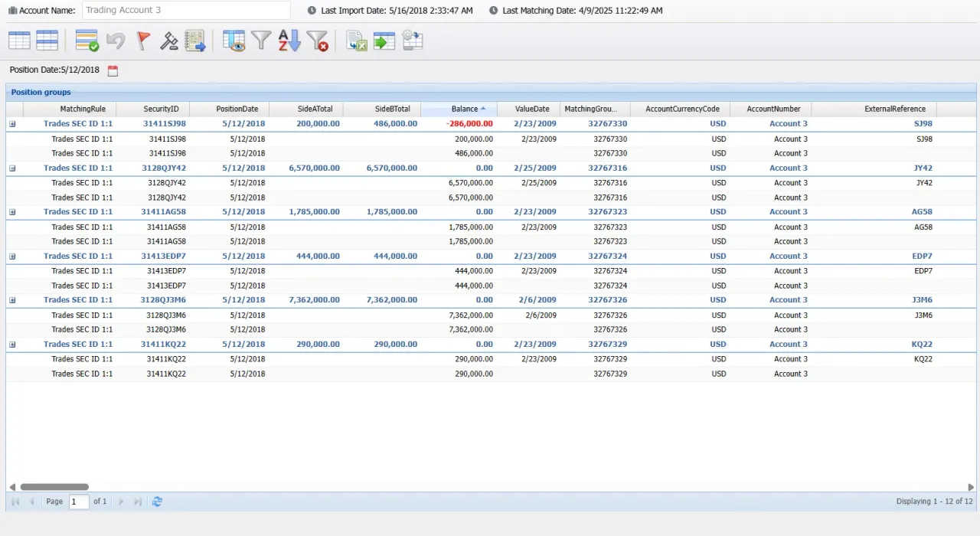Screen dimensions: 980x536
Task: Switch to the grouped grid view icon
Action: (47, 41)
